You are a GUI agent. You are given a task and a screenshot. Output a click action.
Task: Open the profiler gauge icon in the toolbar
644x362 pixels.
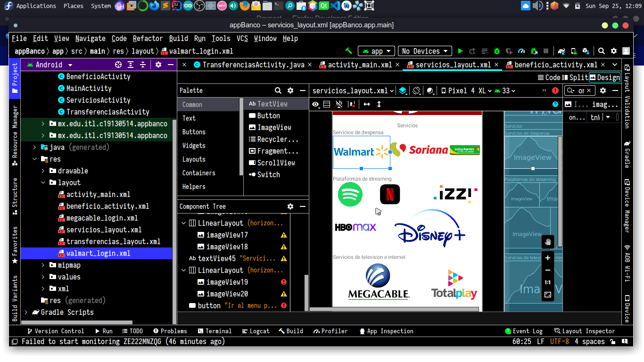coord(521,51)
